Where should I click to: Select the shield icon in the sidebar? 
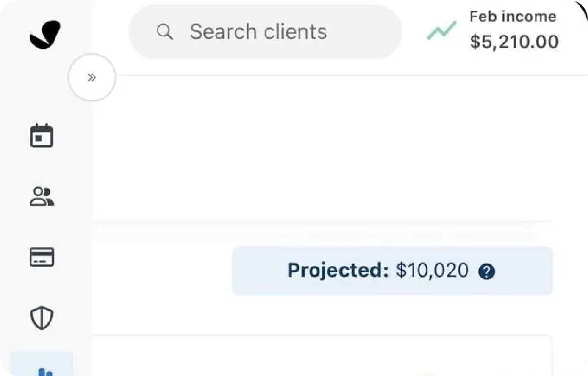(x=42, y=318)
